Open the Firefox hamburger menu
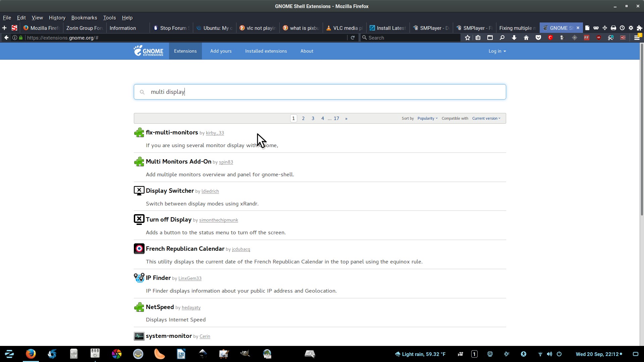This screenshot has width=644, height=362. (x=637, y=38)
